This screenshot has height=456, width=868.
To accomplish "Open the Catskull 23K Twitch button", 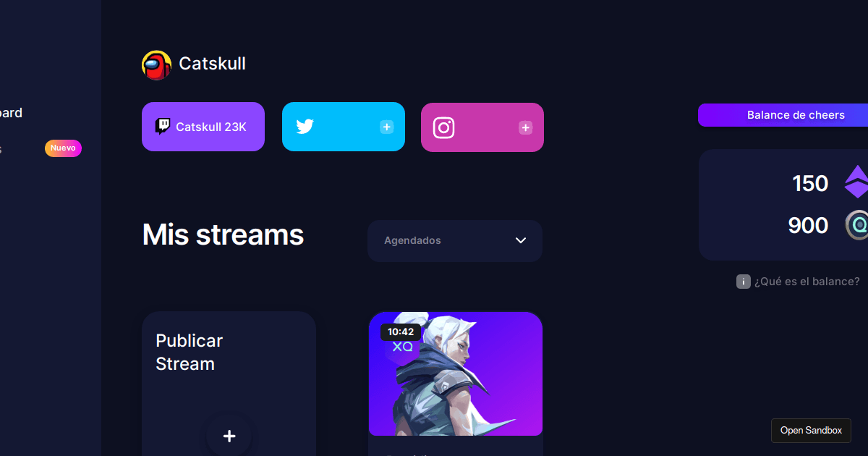I will point(203,127).
